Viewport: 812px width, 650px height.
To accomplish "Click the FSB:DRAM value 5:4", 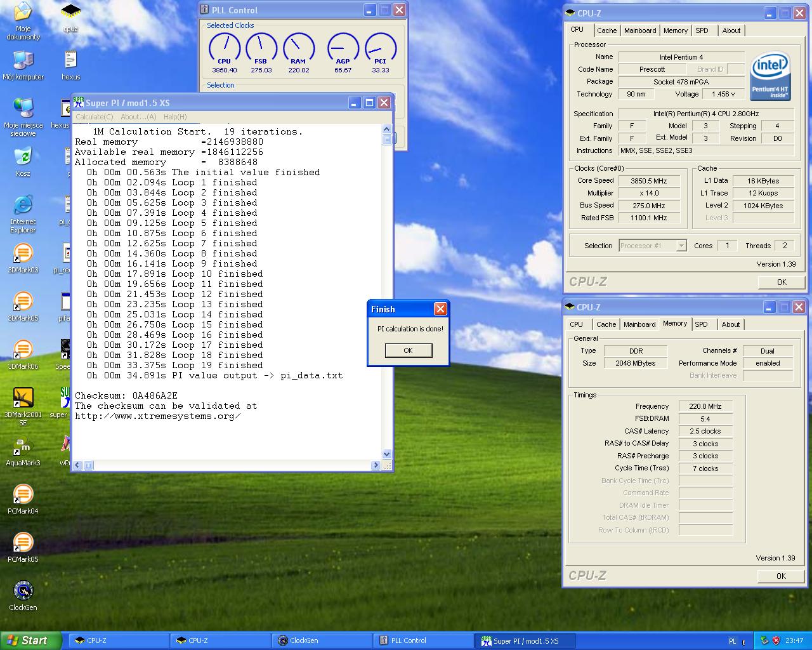I will [705, 419].
